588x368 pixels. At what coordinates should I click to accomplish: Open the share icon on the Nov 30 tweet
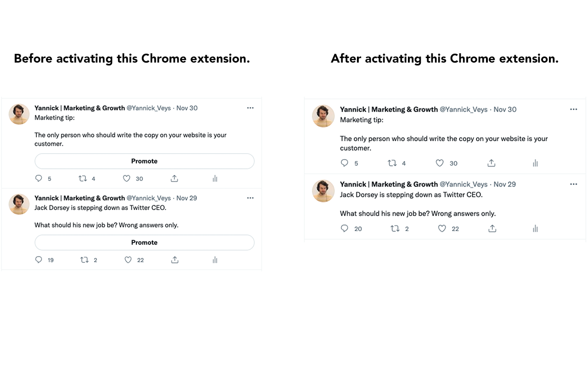tap(174, 178)
